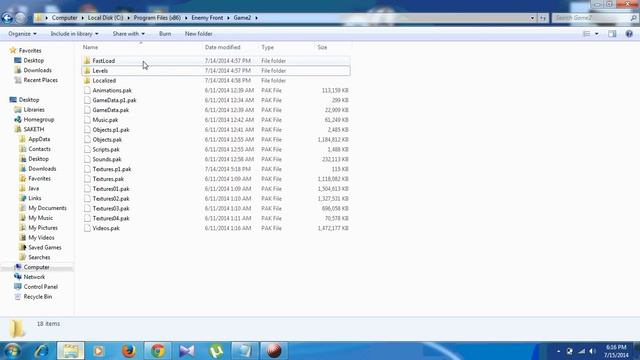Screen dimensions: 640x360
Task: Select the Objects.p1.pak file
Action: coord(216,130)
